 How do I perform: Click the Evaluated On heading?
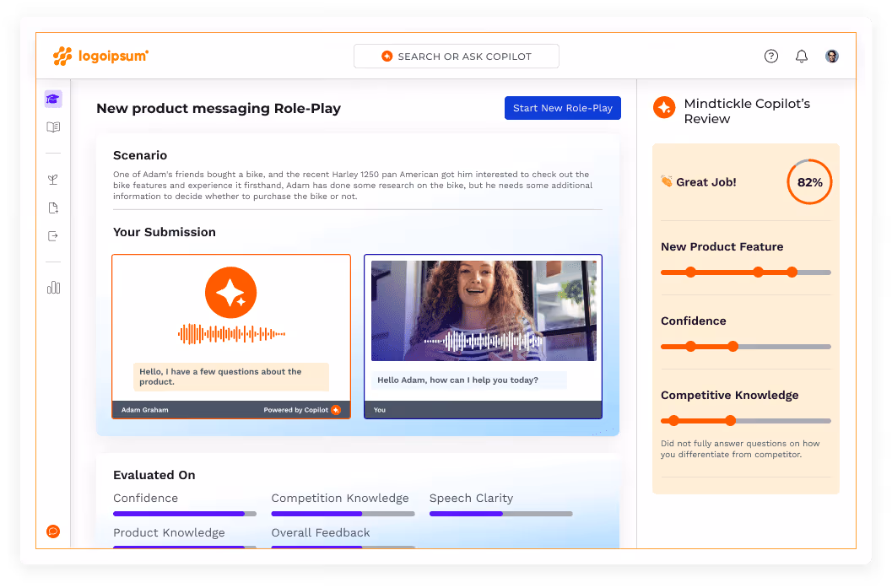pyautogui.click(x=154, y=475)
